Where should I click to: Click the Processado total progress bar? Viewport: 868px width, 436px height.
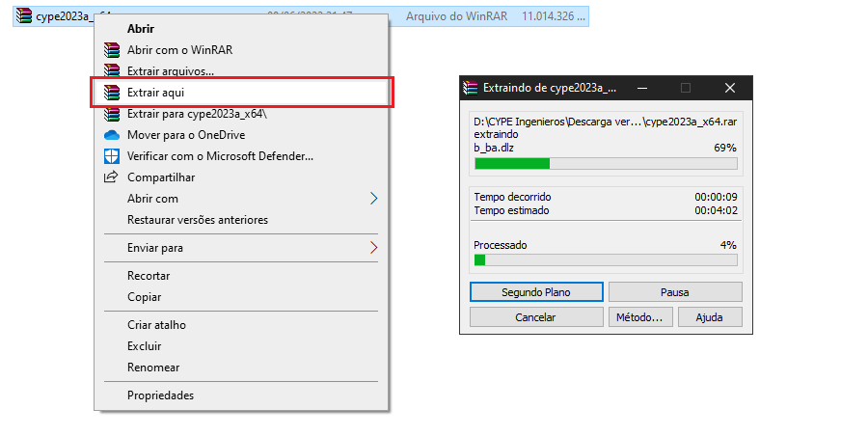coord(607,260)
